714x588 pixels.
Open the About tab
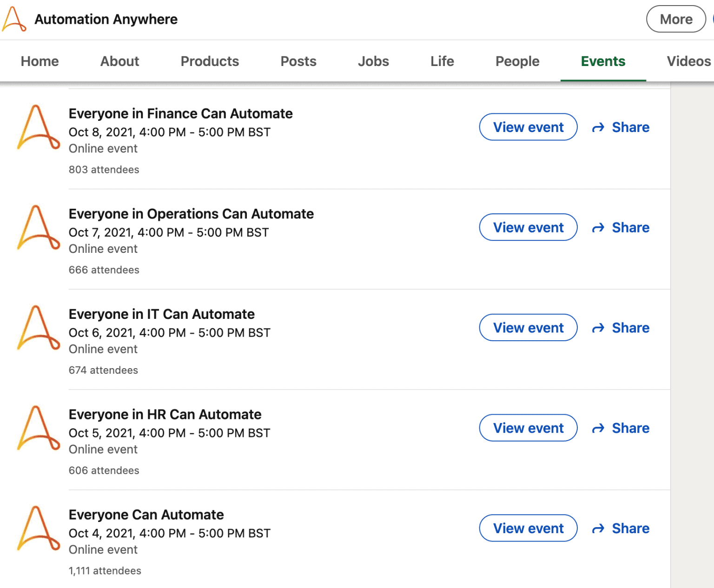tap(119, 61)
